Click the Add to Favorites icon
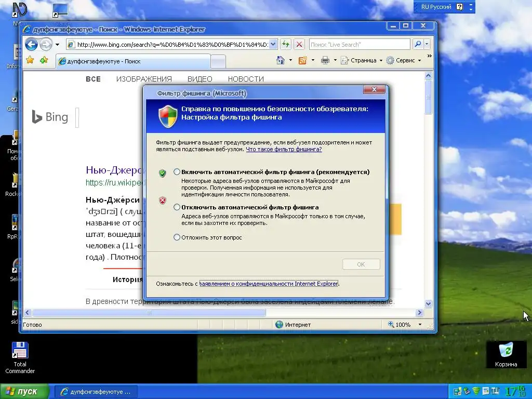This screenshot has height=399, width=532. 44,60
